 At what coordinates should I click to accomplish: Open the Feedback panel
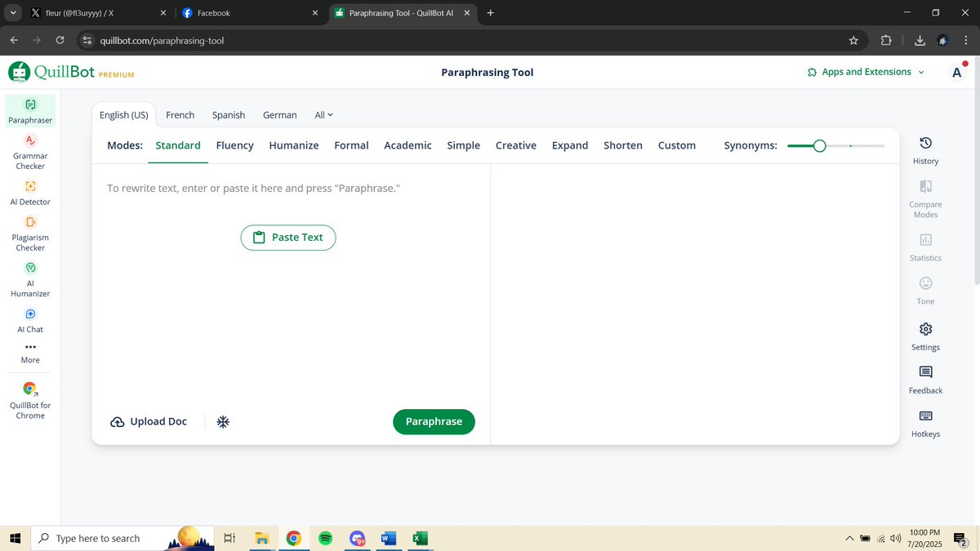[x=925, y=380]
